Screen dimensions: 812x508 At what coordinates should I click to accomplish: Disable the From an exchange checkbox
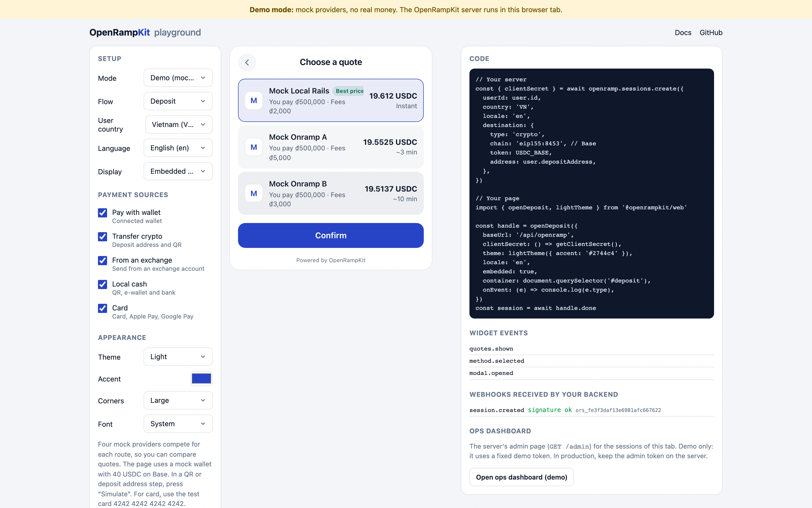point(103,260)
